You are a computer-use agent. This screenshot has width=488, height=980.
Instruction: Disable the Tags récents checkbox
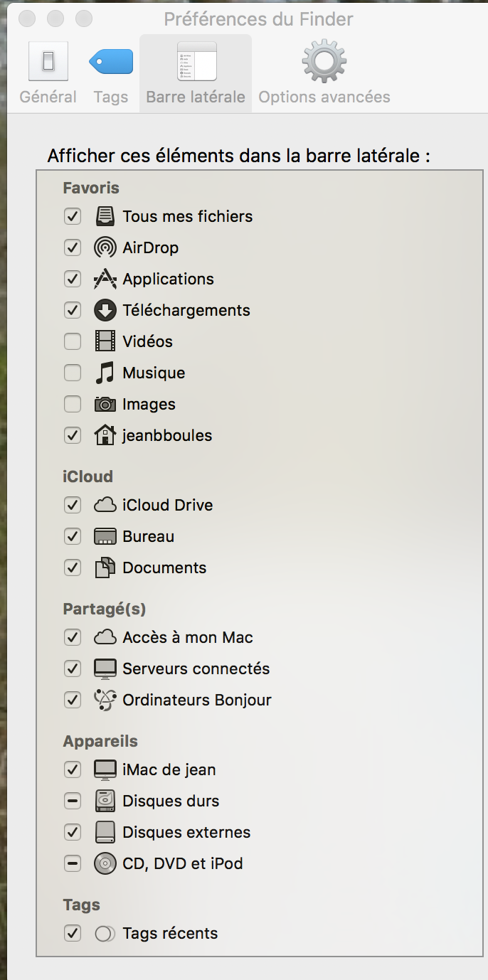tap(73, 933)
